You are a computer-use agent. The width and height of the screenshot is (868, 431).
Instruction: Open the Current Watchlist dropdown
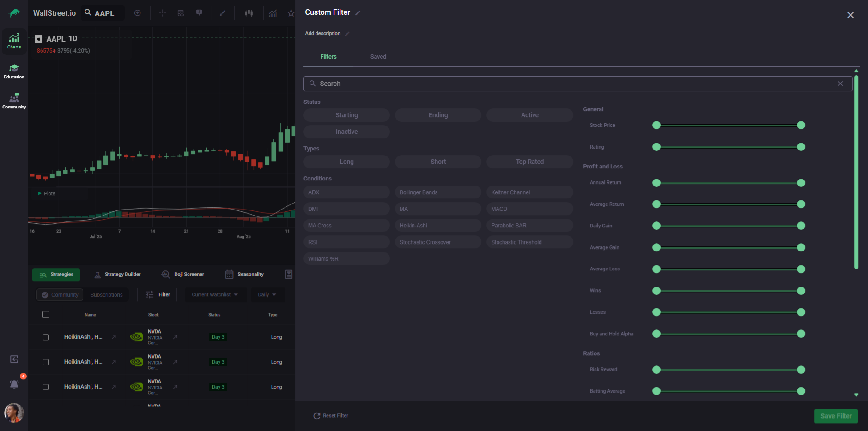[215, 295]
